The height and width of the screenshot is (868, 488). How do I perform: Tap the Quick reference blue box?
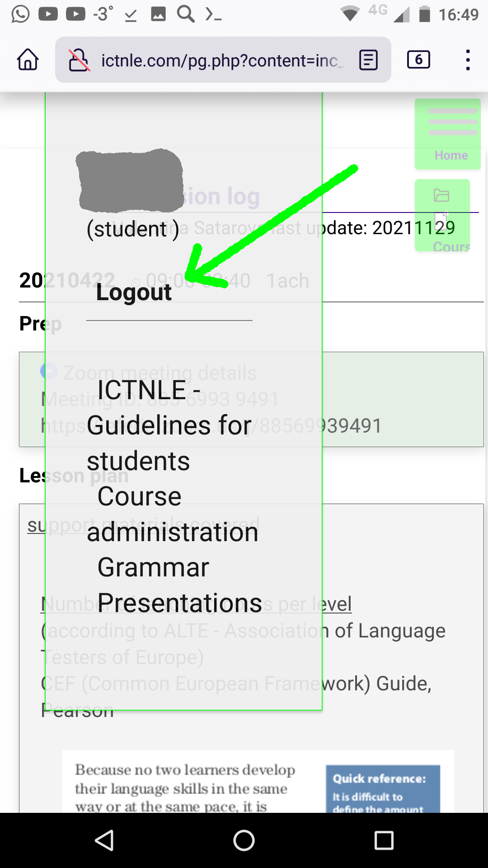click(383, 789)
